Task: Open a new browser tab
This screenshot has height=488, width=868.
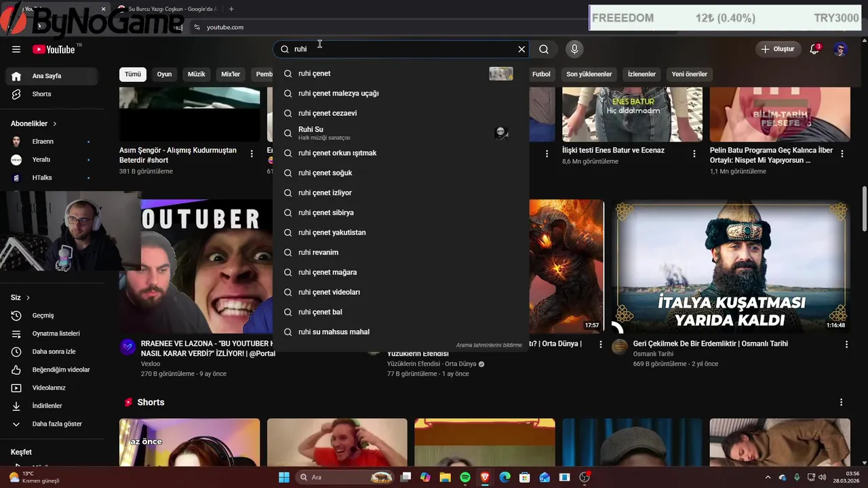Action: [231, 9]
